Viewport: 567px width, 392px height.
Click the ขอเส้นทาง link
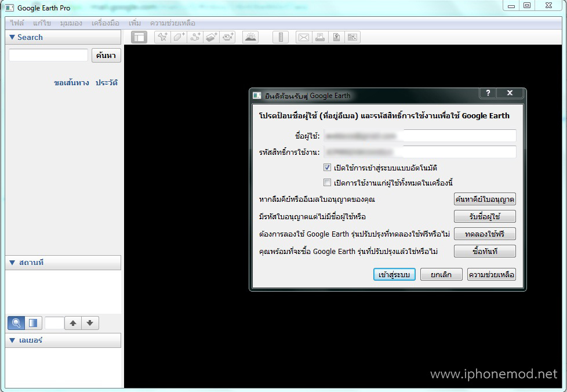(71, 83)
